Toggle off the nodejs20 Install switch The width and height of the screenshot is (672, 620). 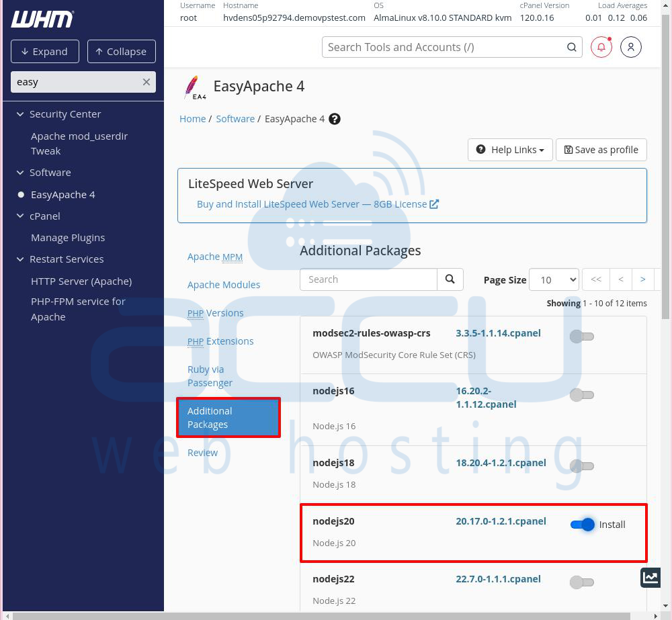pyautogui.click(x=583, y=525)
